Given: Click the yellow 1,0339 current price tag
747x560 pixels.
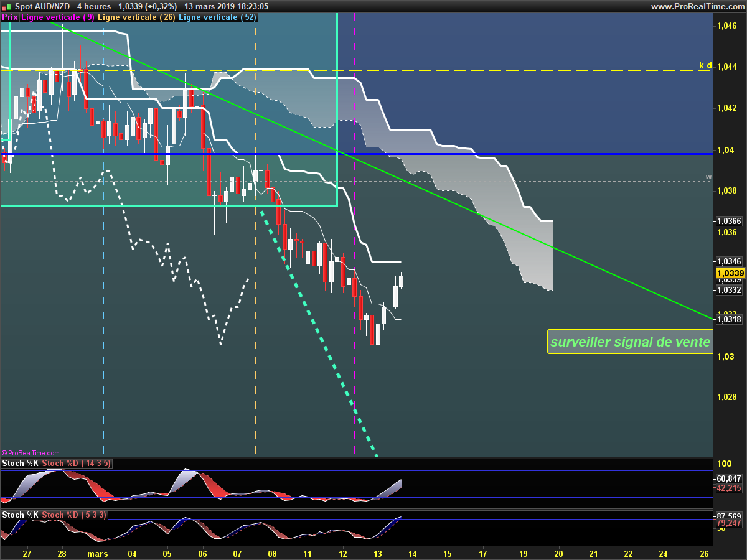Looking at the screenshot, I should click(730, 273).
